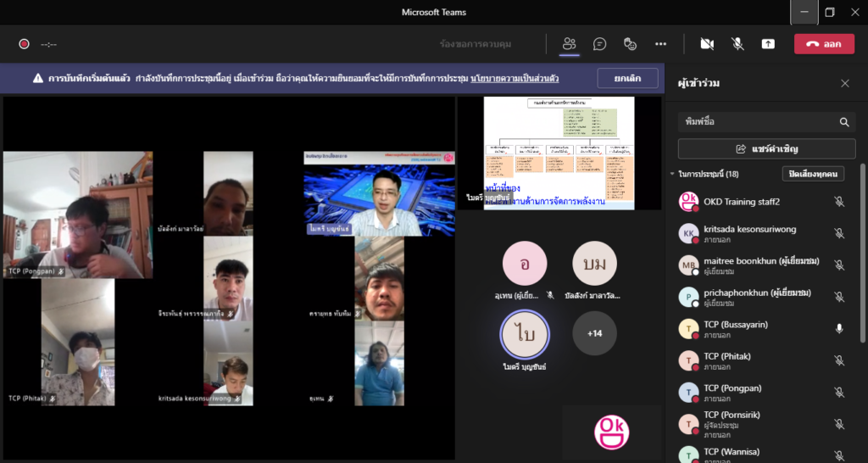
Task: Dismiss the recording banner with ยกเลิก
Action: [628, 78]
